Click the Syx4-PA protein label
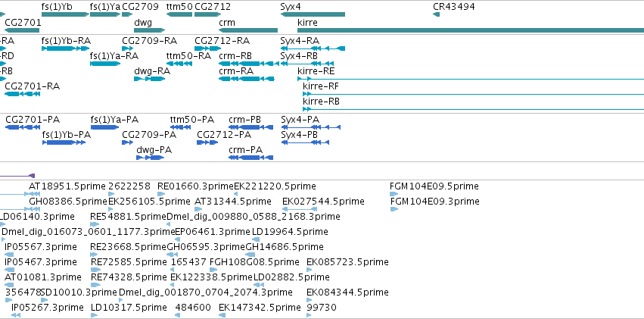 coord(300,120)
